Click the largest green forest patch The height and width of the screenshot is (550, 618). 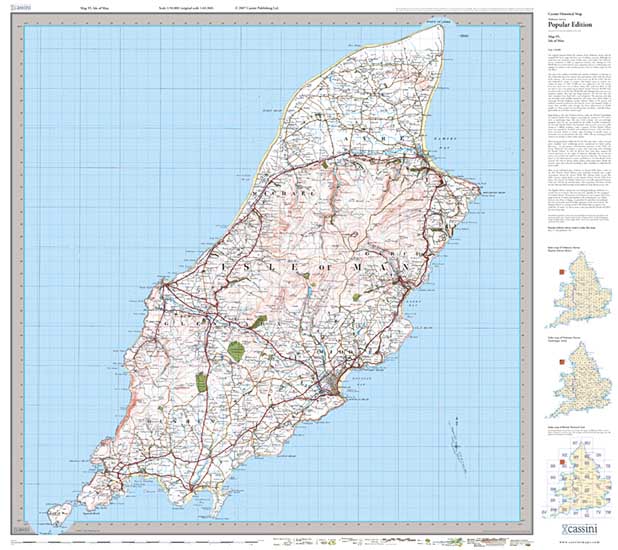(x=236, y=350)
